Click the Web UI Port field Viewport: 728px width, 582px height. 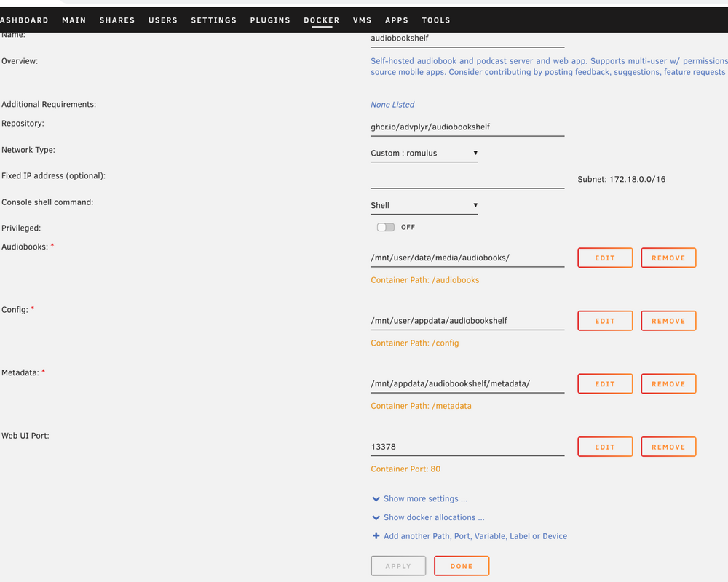tap(467, 447)
